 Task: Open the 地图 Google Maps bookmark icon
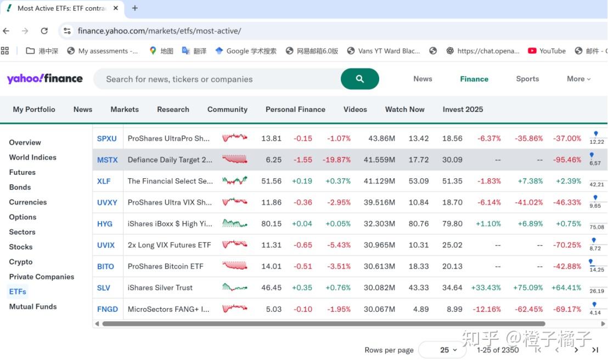(153, 50)
